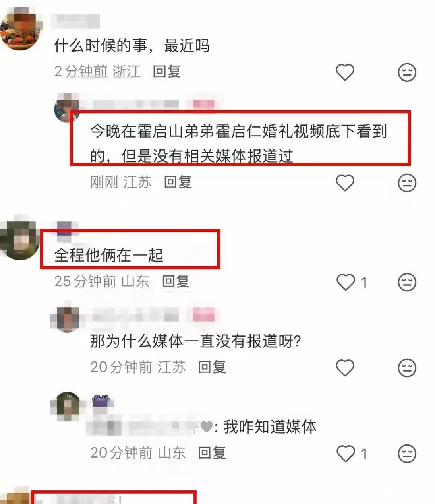Reply to the 刚刚 江苏 comment
The height and width of the screenshot is (504, 435).
(x=178, y=182)
